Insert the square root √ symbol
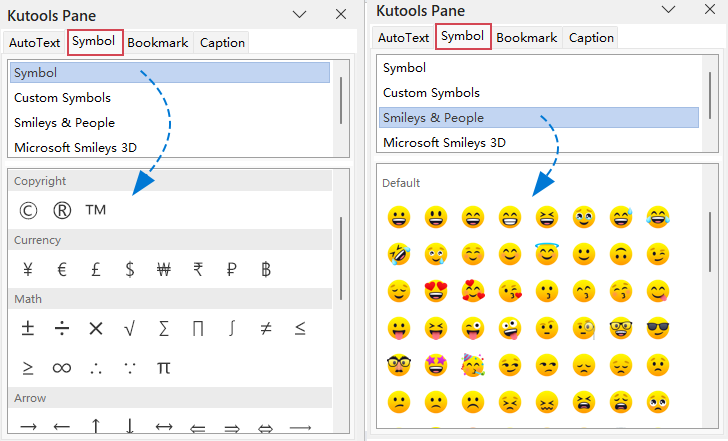 coord(130,329)
